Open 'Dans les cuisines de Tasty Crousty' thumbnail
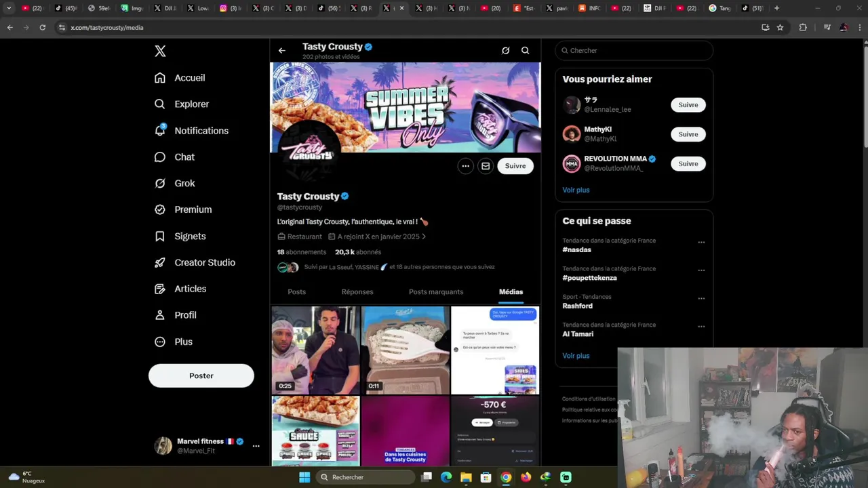 pos(406,431)
